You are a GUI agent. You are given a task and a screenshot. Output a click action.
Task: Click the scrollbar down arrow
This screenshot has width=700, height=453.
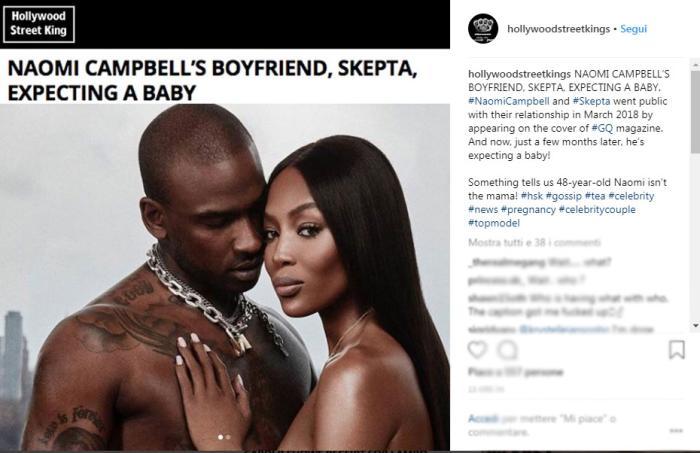coord(696,326)
